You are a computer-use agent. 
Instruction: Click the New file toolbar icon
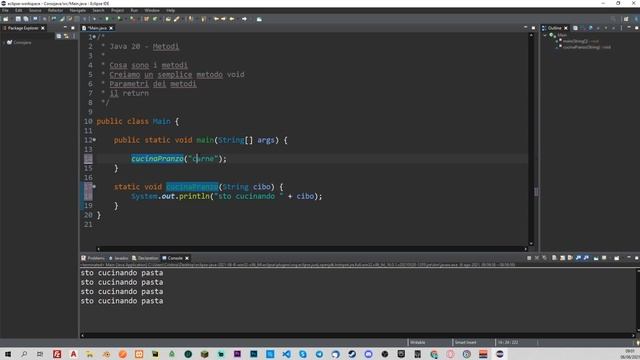(6, 19)
